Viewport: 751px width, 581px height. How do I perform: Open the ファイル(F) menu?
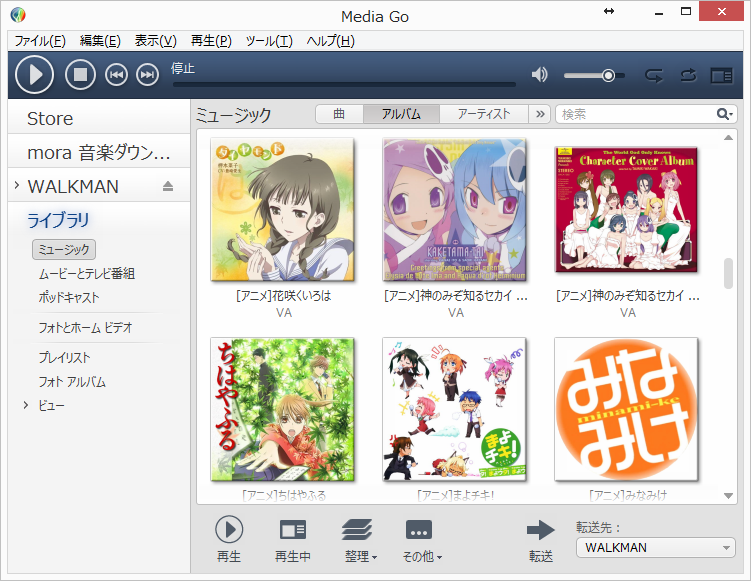[40, 41]
